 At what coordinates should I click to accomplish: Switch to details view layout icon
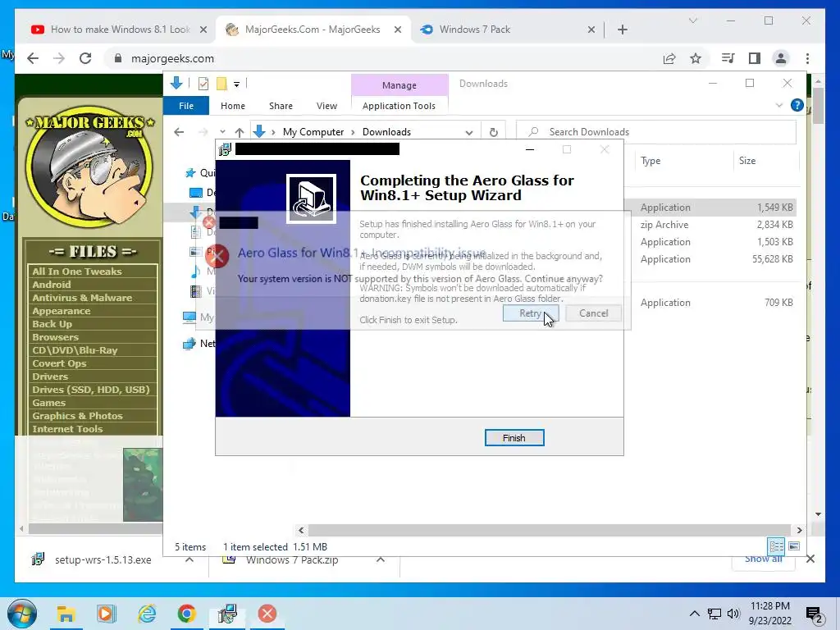pos(776,546)
